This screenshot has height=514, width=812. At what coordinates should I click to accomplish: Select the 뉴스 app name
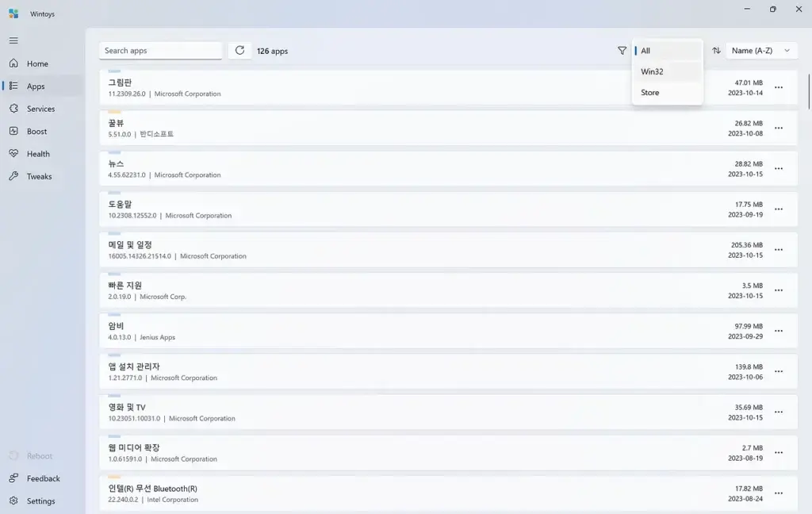(x=116, y=163)
